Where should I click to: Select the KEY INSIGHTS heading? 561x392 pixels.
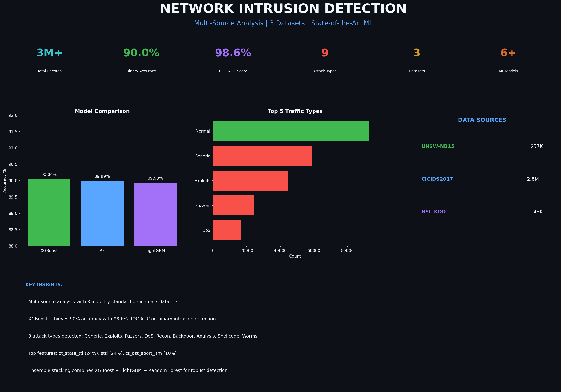(44, 284)
